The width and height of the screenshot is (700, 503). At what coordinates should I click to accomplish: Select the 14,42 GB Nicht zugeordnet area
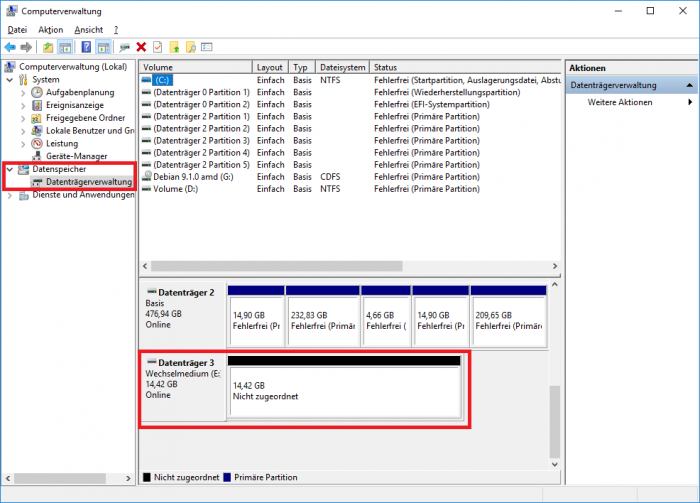(344, 390)
